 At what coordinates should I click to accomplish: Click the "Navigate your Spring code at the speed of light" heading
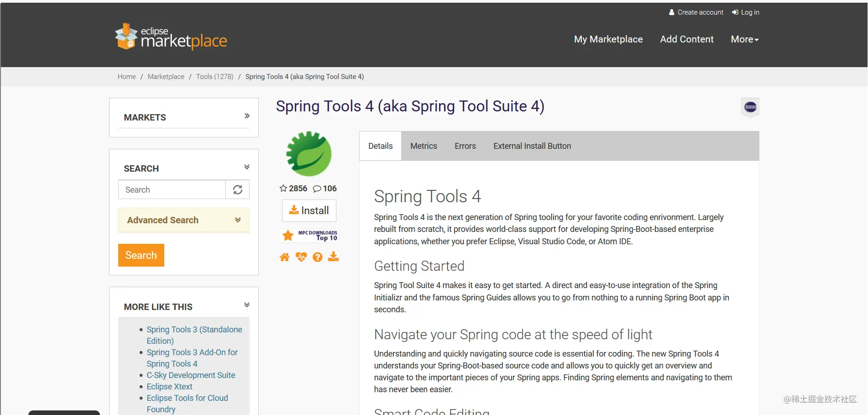coord(513,335)
